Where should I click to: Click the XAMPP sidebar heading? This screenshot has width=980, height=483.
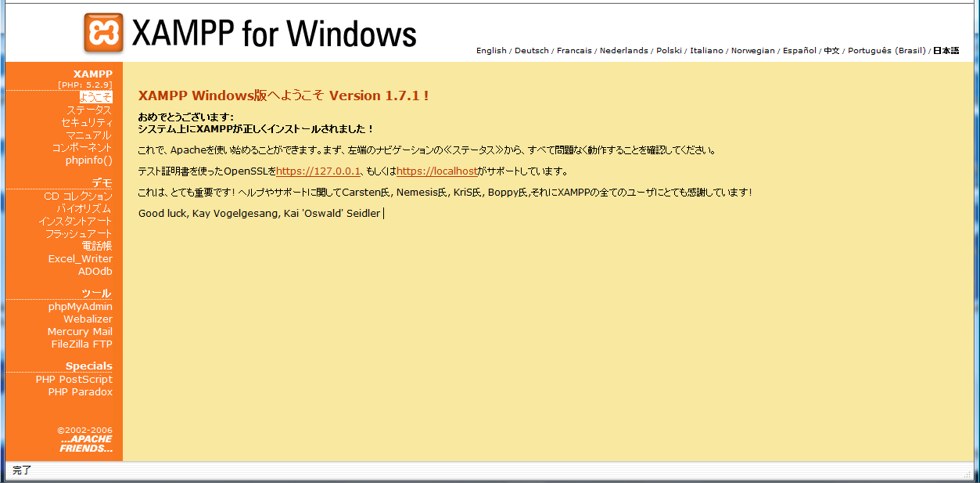tap(92, 74)
